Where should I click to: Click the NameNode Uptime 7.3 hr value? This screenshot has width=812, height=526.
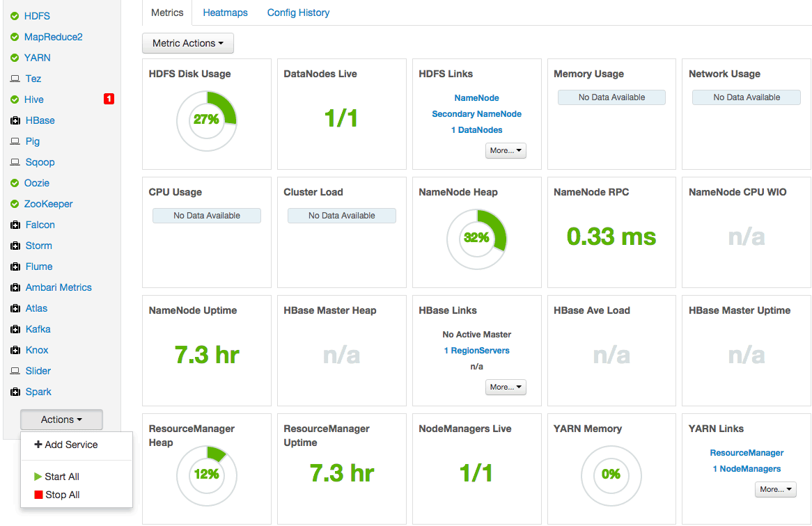pos(207,356)
